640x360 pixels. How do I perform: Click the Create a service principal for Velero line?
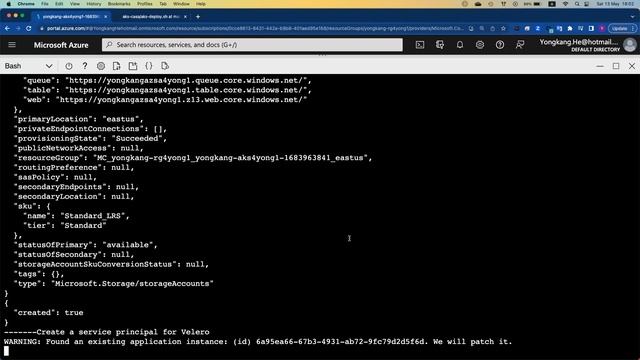[x=107, y=332]
